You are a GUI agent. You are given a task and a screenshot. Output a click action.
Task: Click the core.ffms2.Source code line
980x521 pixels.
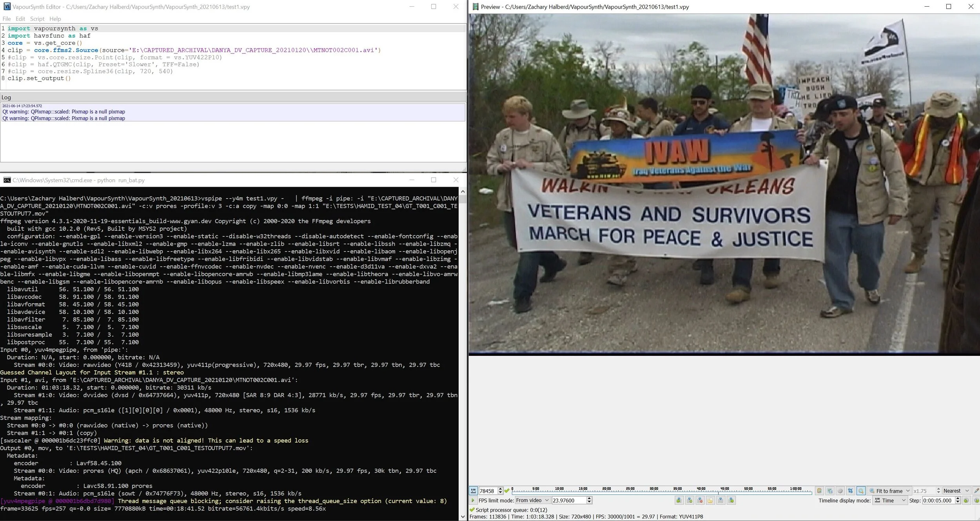[194, 50]
